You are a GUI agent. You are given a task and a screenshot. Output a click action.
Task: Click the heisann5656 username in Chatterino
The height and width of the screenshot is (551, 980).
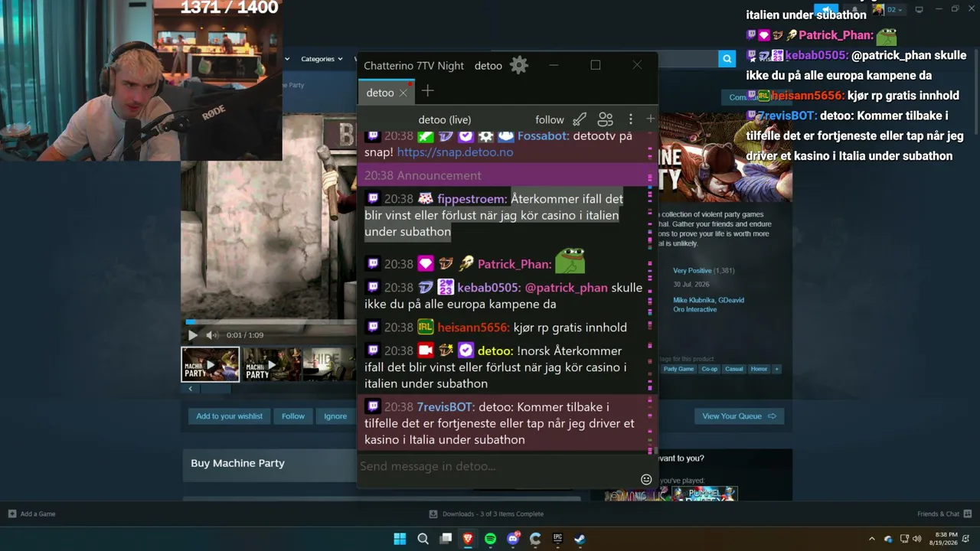pyautogui.click(x=473, y=328)
